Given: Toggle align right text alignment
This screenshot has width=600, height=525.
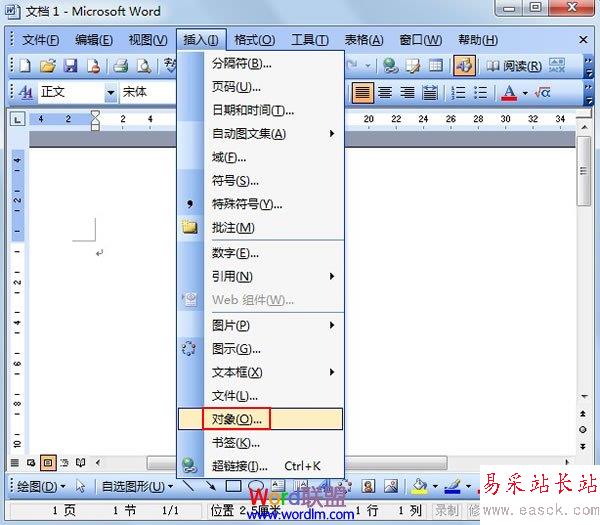Looking at the screenshot, I should coord(408,93).
